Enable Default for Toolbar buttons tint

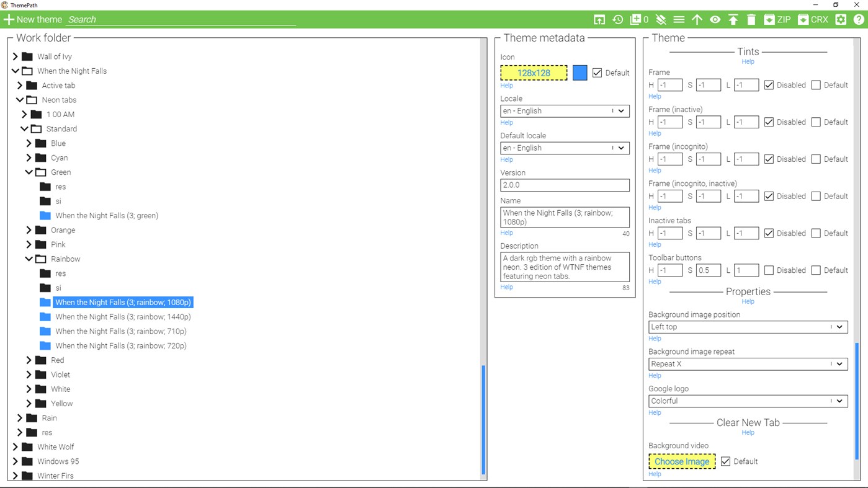click(x=816, y=270)
